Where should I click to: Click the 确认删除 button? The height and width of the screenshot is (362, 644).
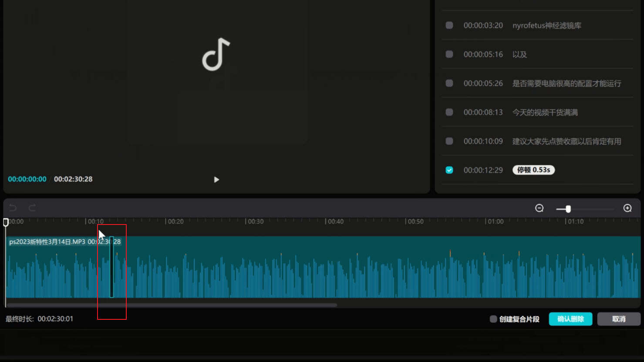570,319
